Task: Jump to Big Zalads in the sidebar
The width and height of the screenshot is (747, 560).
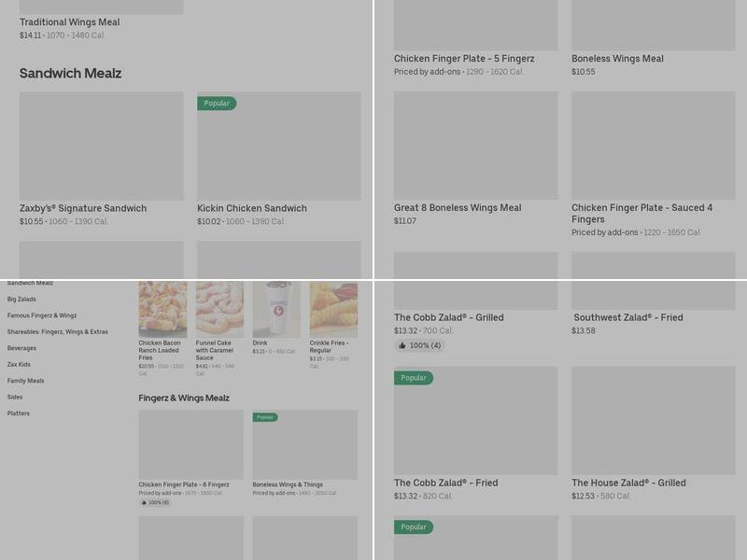Action: pos(21,299)
